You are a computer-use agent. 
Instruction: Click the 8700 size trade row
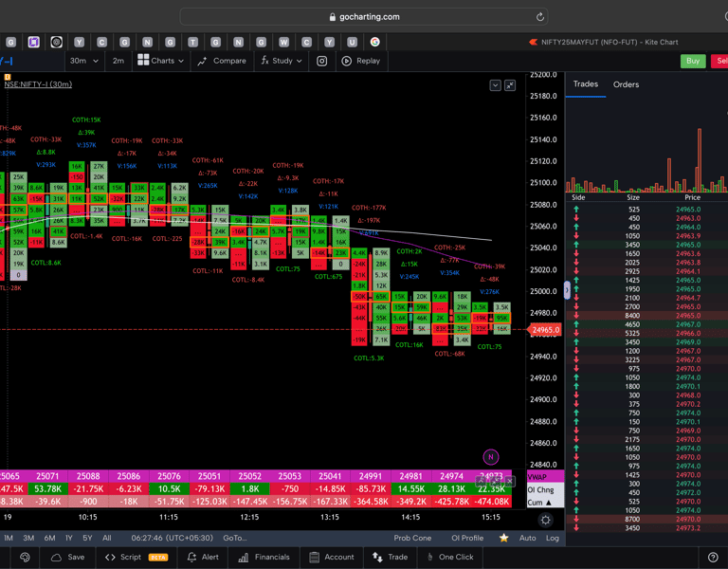[x=646, y=520]
